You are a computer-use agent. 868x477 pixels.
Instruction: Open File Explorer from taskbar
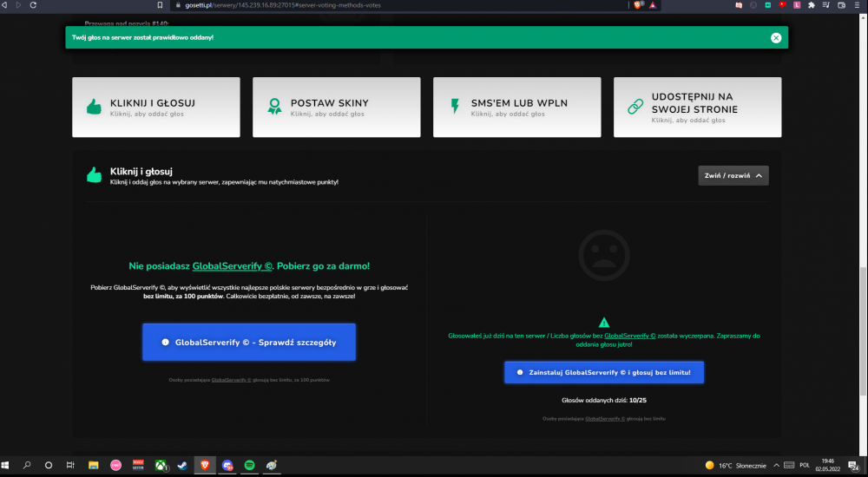point(93,466)
